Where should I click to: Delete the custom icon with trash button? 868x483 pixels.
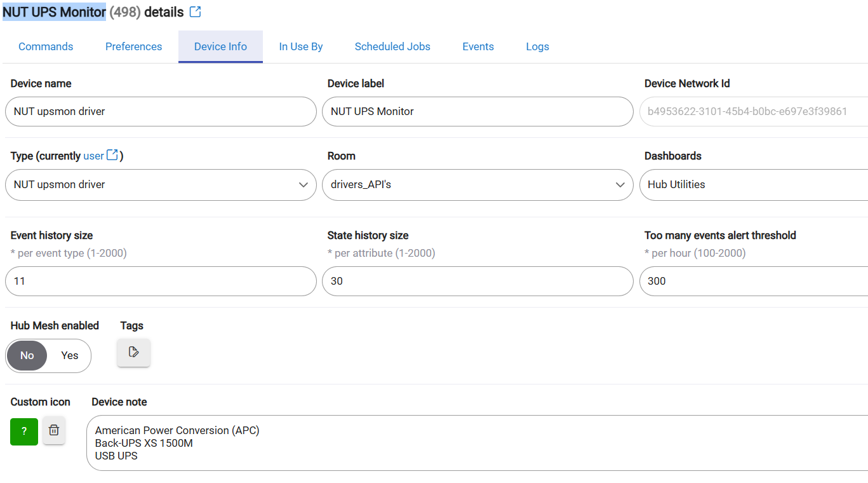point(54,431)
